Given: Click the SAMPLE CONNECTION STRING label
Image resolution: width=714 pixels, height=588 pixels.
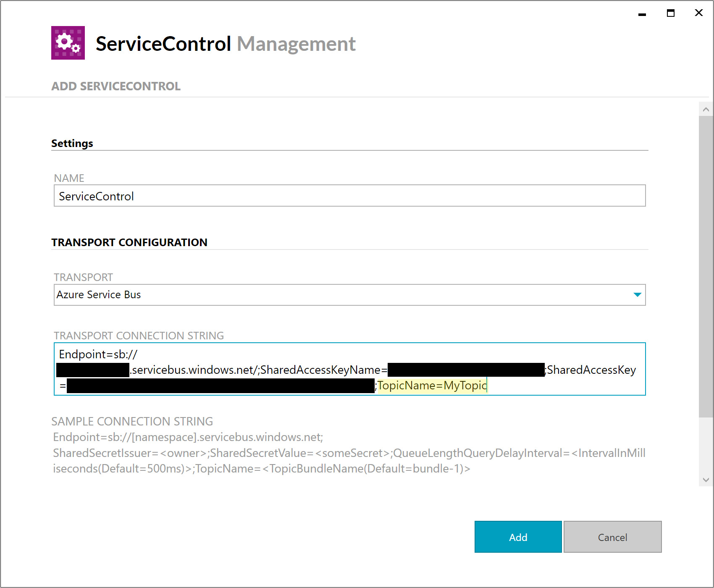Looking at the screenshot, I should click(x=132, y=421).
